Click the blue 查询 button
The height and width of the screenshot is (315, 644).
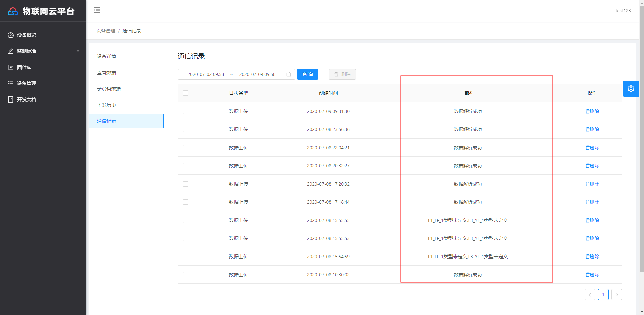(308, 74)
